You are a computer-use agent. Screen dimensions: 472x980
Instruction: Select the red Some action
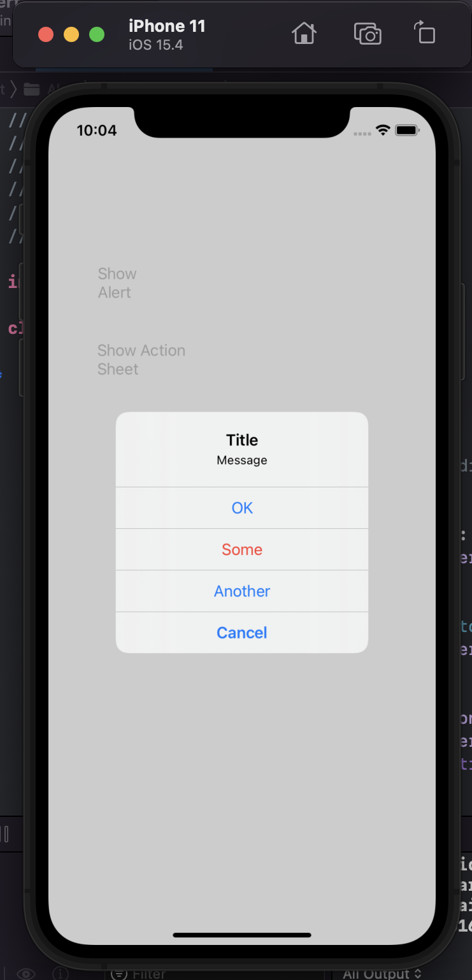click(x=242, y=549)
